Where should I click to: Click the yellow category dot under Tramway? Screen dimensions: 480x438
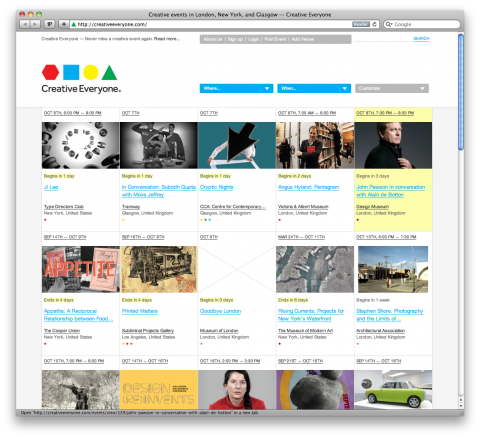click(x=123, y=220)
